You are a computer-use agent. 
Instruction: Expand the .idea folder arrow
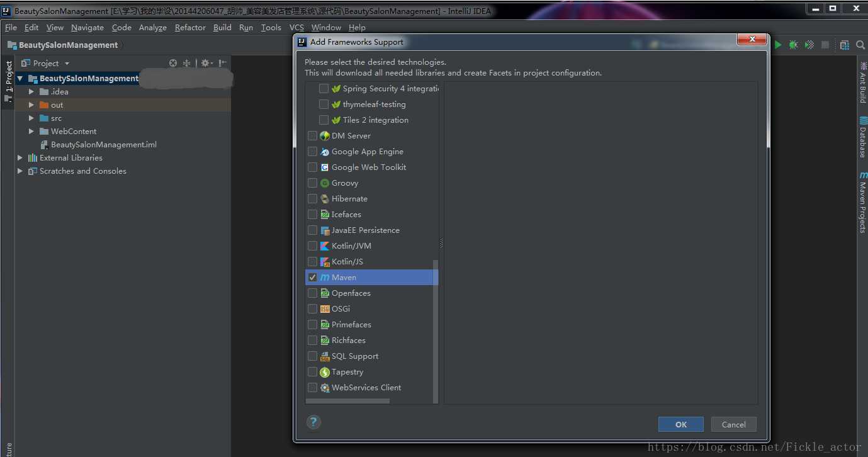point(31,91)
